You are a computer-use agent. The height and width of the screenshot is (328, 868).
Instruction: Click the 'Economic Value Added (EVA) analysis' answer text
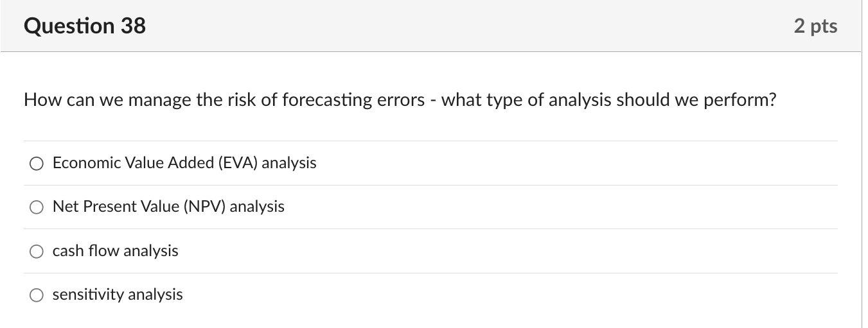184,163
